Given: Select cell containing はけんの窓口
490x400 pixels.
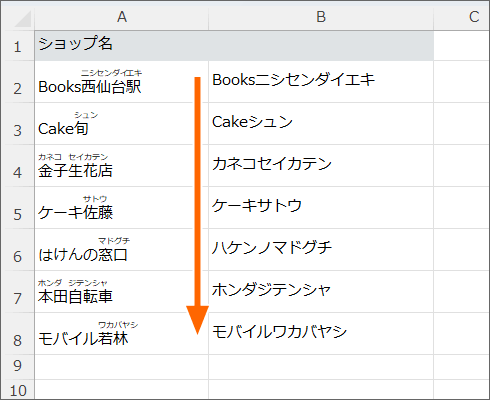Looking at the screenshot, I should pos(122,250).
